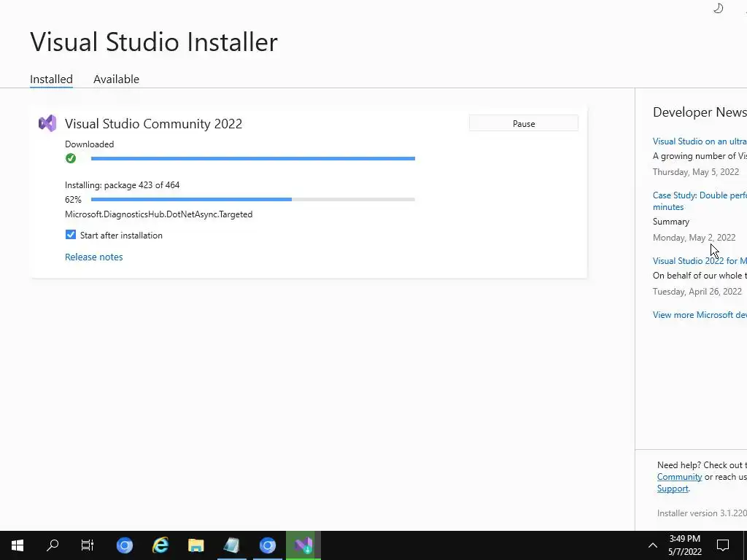Click the Installing: package 423 of 464 text

[x=122, y=184]
